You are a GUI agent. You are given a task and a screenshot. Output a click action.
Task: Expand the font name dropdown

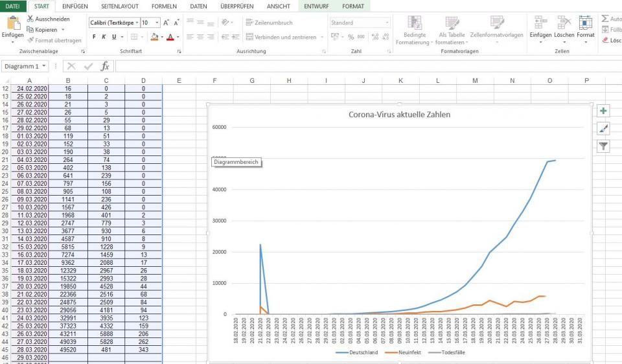(136, 23)
